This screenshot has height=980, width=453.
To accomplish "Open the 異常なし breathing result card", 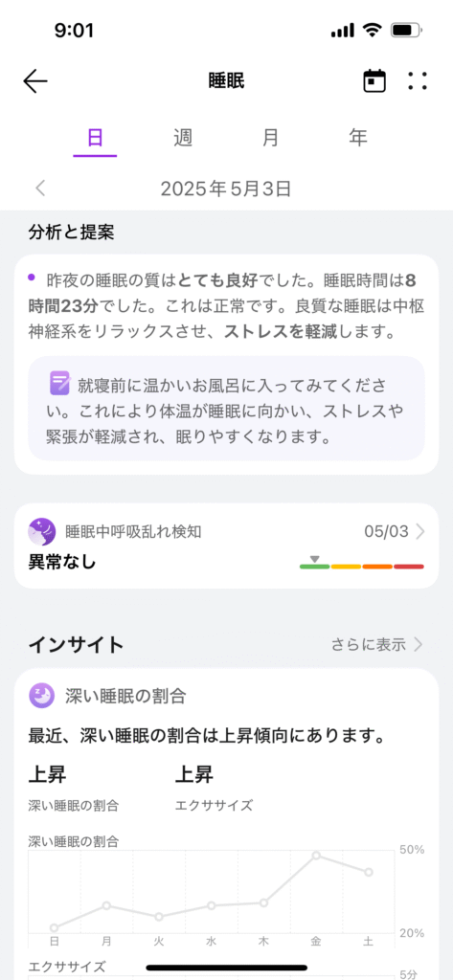I will click(x=226, y=546).
